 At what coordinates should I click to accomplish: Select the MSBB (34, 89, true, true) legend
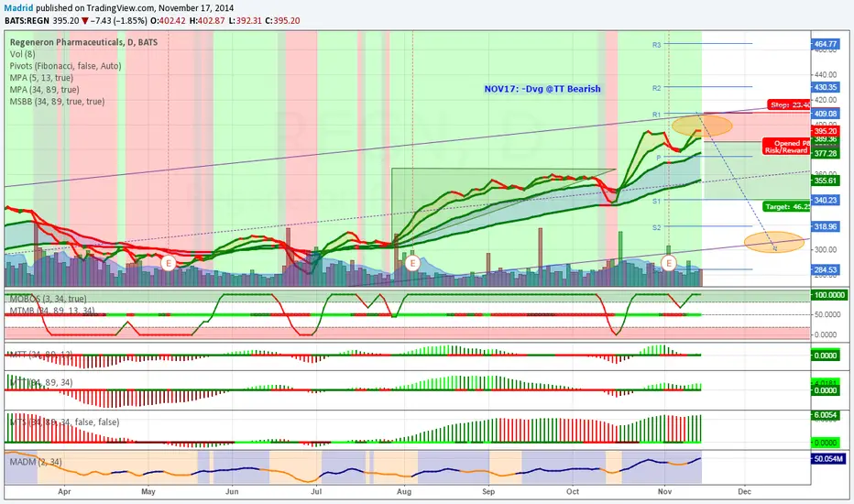(x=57, y=102)
